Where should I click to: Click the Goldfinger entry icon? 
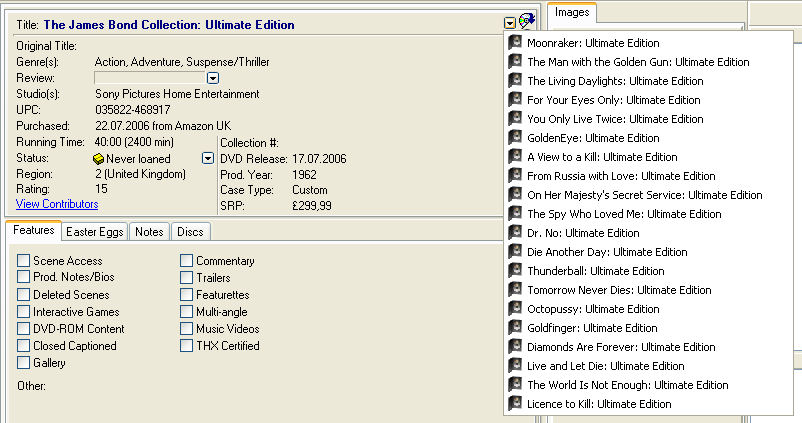[515, 327]
